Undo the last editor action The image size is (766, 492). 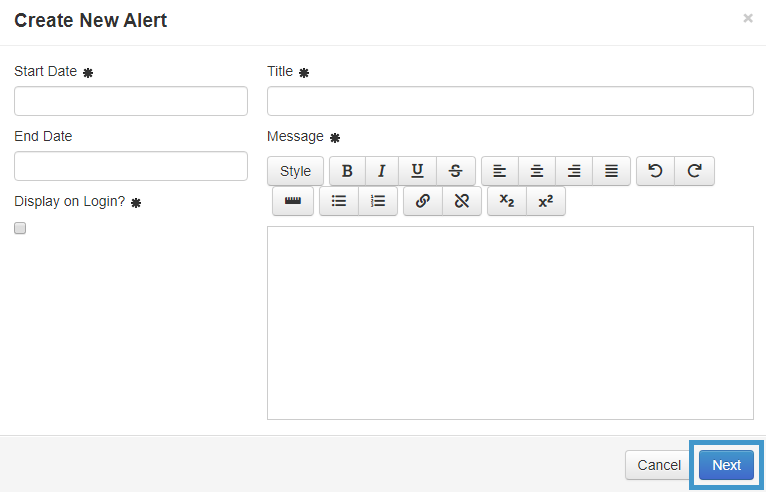tap(655, 171)
